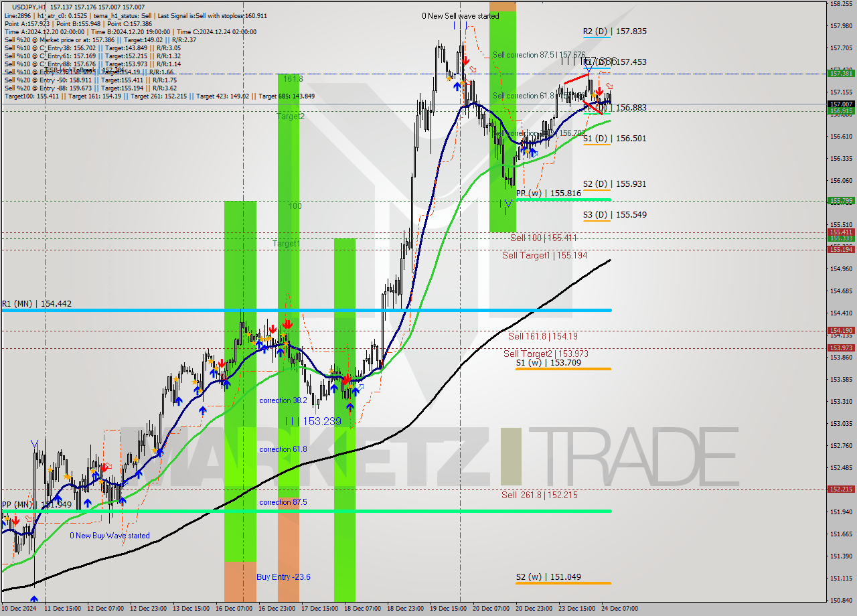Click the 'S1 (D) | 156.501' pivot label
This screenshot has height=616, width=857.
(x=614, y=138)
